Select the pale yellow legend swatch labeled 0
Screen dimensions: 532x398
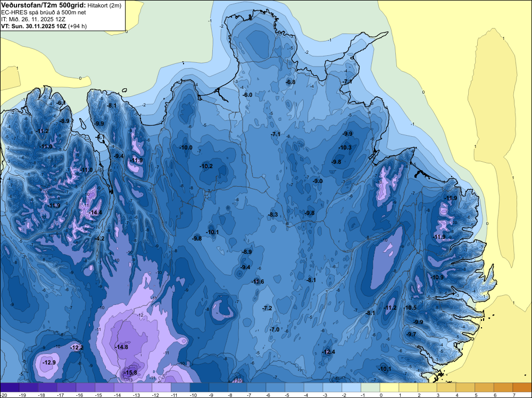click(389, 387)
